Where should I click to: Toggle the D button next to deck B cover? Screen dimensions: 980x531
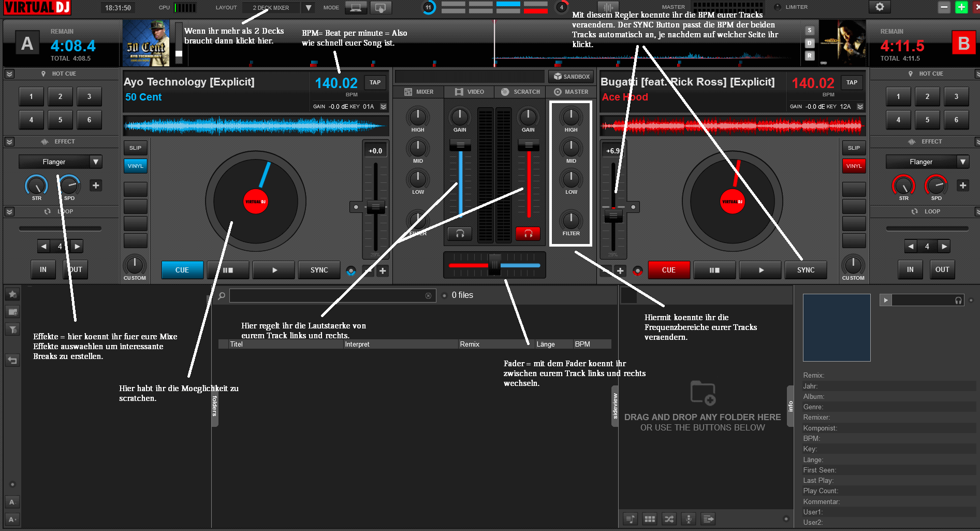[x=810, y=43]
